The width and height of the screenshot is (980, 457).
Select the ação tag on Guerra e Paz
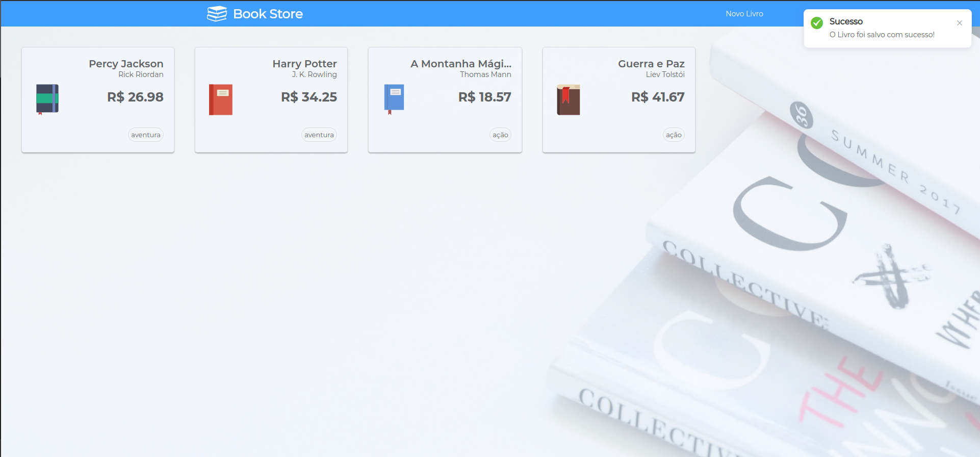pyautogui.click(x=674, y=135)
